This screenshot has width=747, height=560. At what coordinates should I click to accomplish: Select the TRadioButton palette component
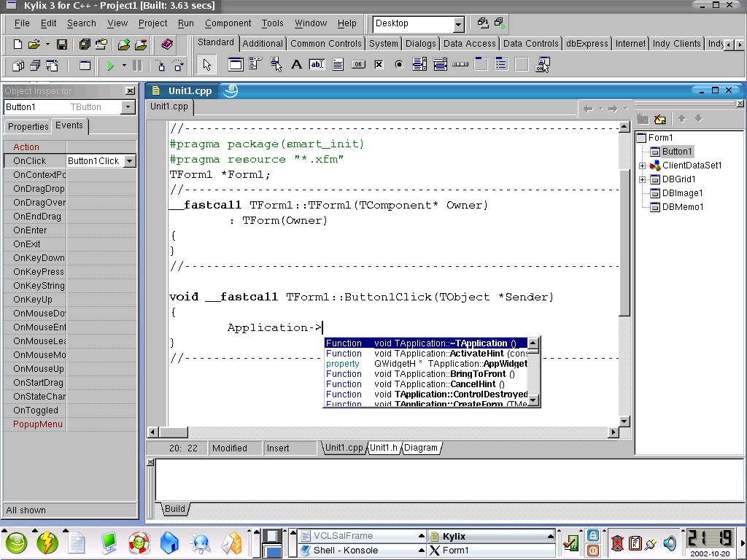click(x=399, y=65)
